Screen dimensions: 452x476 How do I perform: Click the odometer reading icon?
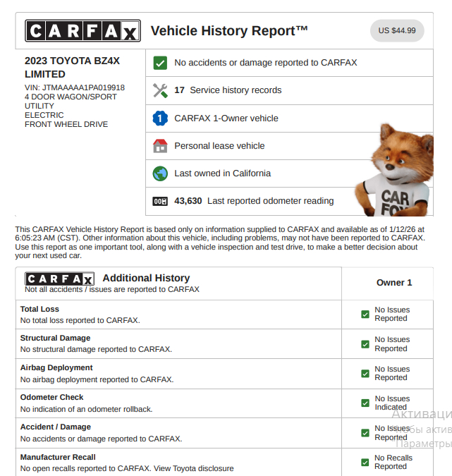tap(160, 201)
